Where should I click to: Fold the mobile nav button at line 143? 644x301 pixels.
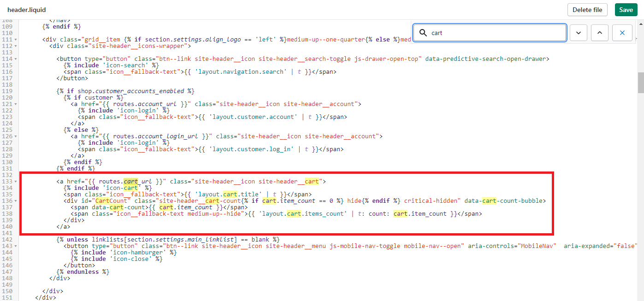(x=16, y=246)
